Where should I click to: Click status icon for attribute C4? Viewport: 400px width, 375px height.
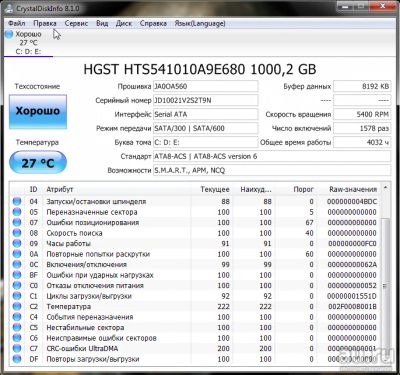[x=17, y=317]
